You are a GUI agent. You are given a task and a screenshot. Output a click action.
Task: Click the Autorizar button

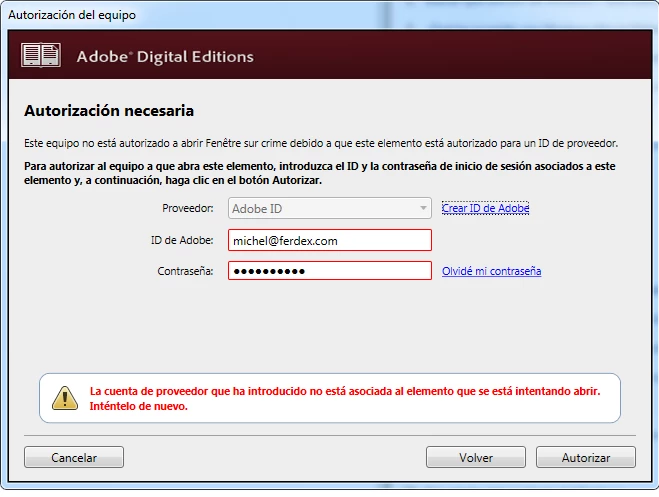(x=586, y=457)
